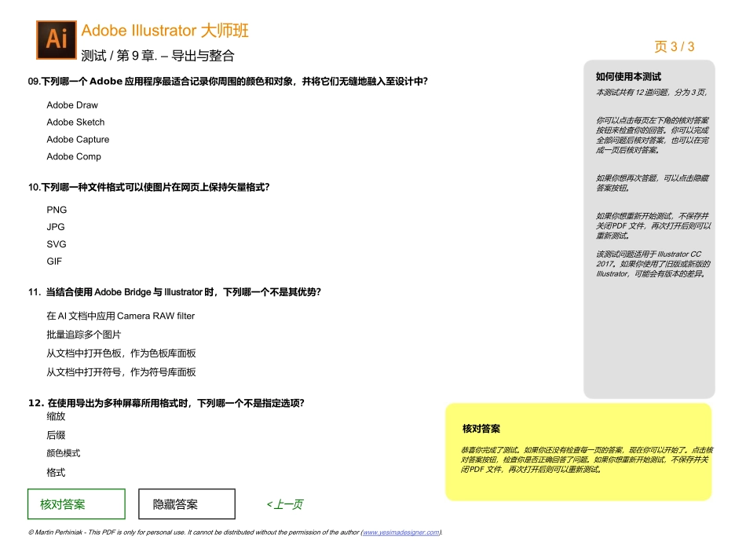Select answer Adobe Comp for question 09
This screenshot has width=746, height=560.
[x=73, y=156]
